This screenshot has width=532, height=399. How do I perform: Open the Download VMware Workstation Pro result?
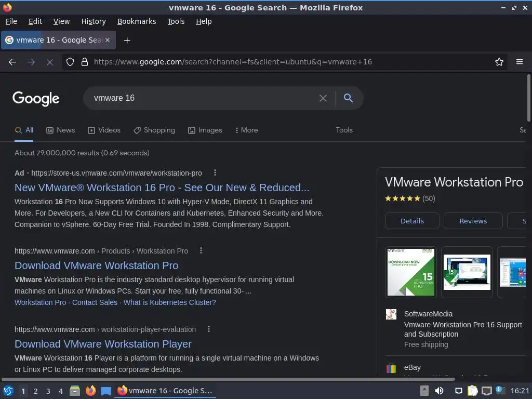(96, 265)
